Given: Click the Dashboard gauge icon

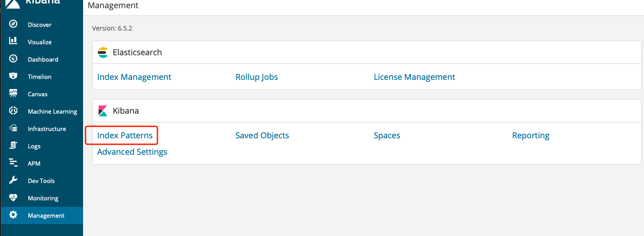Looking at the screenshot, I should 13,59.
